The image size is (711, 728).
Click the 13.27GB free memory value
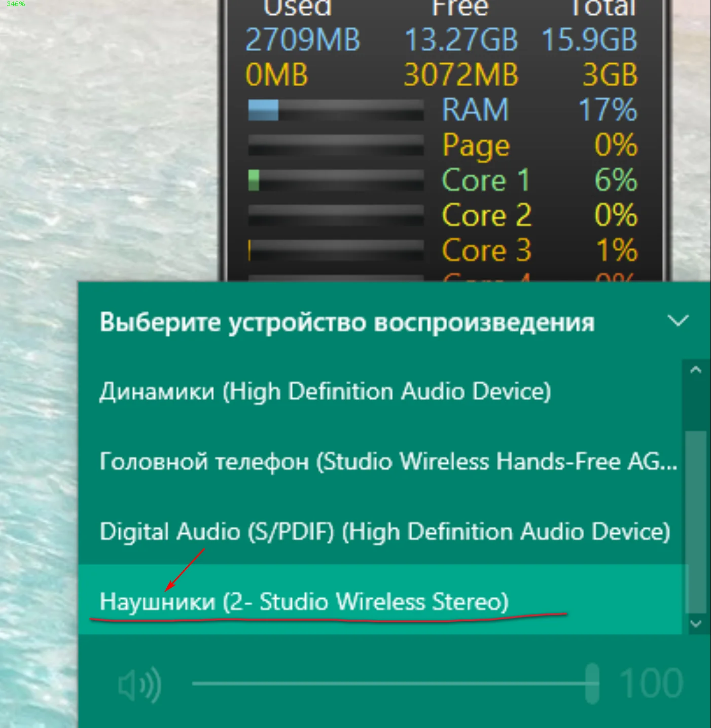[461, 40]
